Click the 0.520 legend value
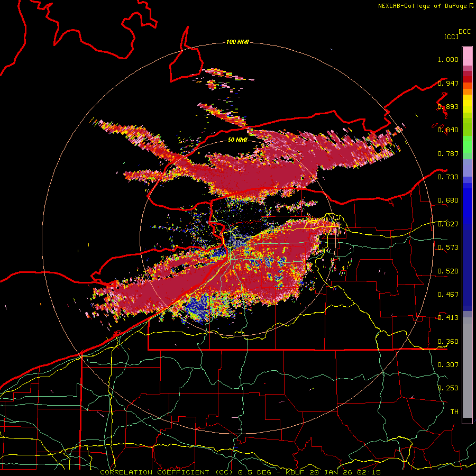476x476 pixels. (448, 271)
